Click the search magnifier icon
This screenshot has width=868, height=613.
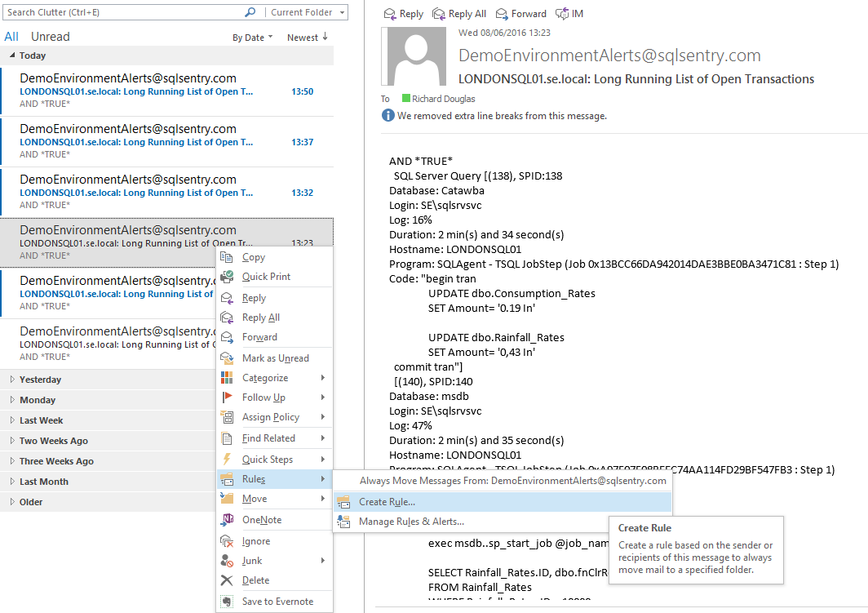point(250,11)
